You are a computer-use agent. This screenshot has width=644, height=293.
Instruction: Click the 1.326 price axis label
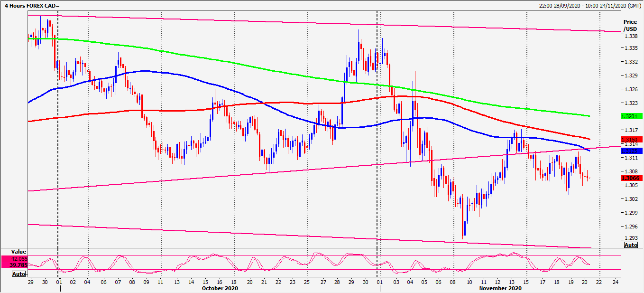(631, 90)
